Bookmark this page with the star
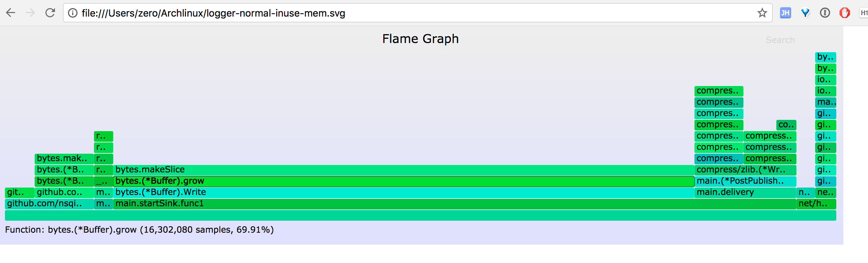Image resolution: width=868 pixels, height=263 pixels. [762, 13]
